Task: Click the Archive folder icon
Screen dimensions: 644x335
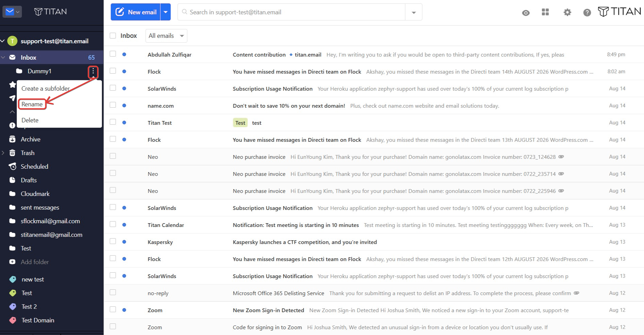Action: 12,139
